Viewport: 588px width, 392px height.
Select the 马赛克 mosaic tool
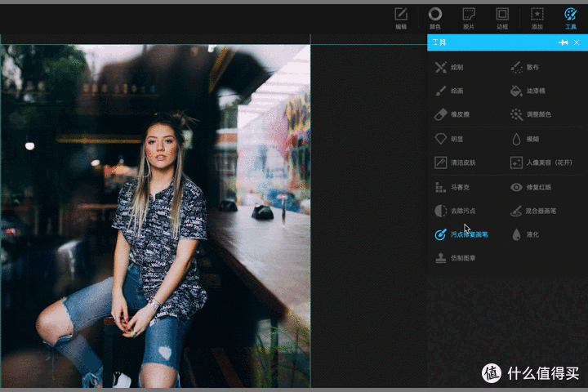pos(452,187)
